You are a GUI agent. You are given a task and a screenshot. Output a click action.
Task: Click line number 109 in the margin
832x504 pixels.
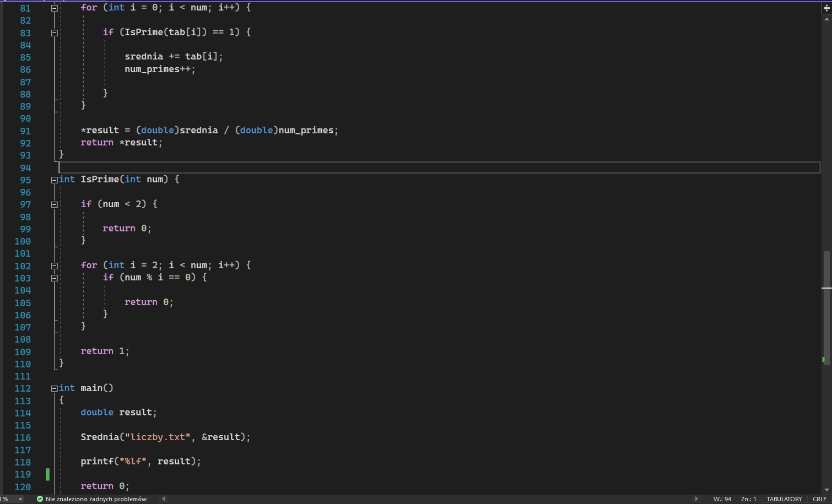tap(23, 352)
